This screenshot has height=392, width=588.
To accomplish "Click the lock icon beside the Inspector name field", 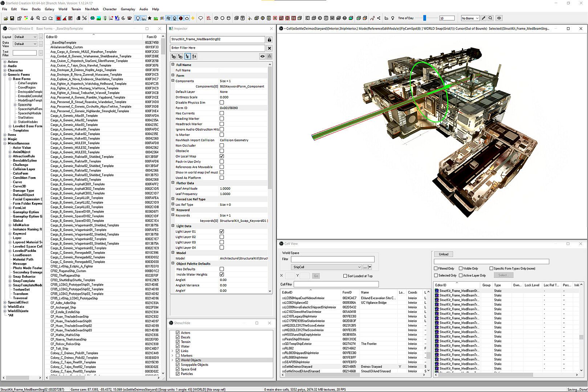I will 269,40.
